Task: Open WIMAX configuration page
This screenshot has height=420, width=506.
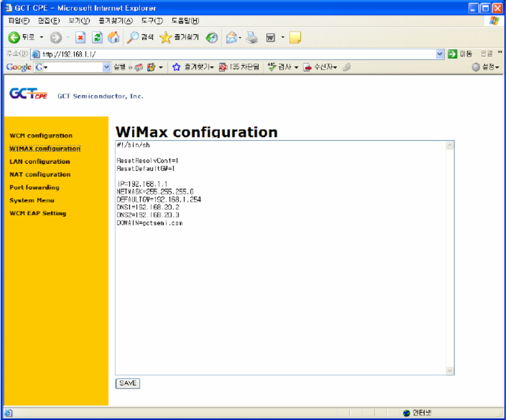Action: pyautogui.click(x=45, y=148)
